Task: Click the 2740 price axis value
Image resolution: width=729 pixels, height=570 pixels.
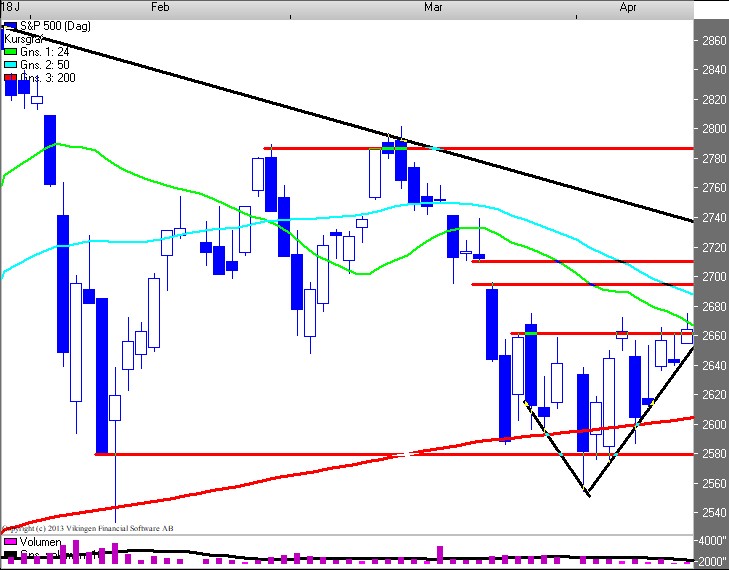Action: [x=714, y=218]
